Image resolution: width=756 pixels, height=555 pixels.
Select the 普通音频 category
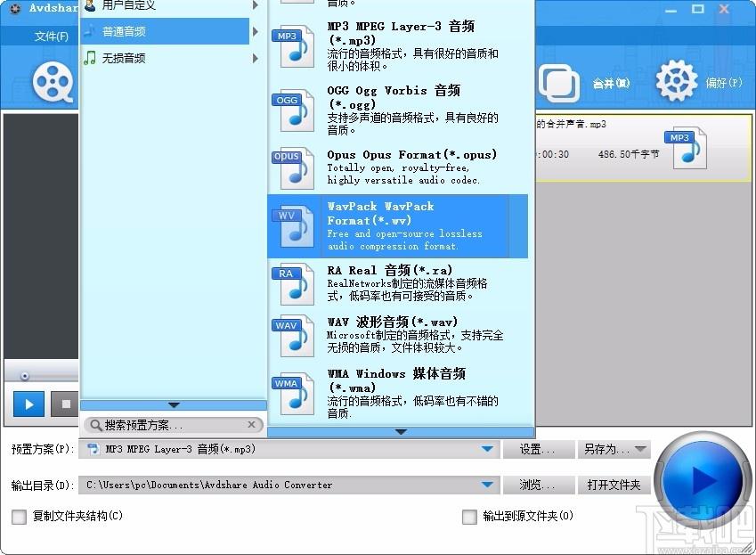click(166, 31)
